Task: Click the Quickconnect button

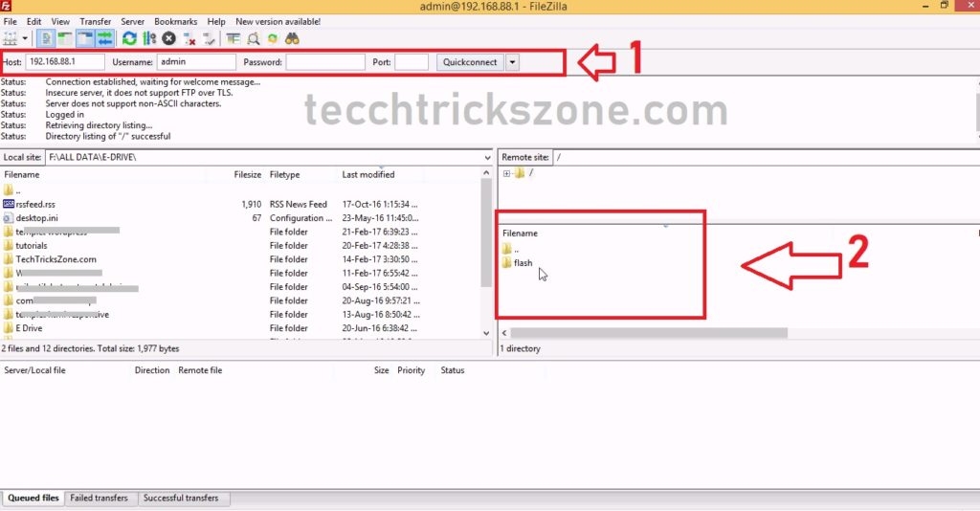Action: [x=469, y=62]
